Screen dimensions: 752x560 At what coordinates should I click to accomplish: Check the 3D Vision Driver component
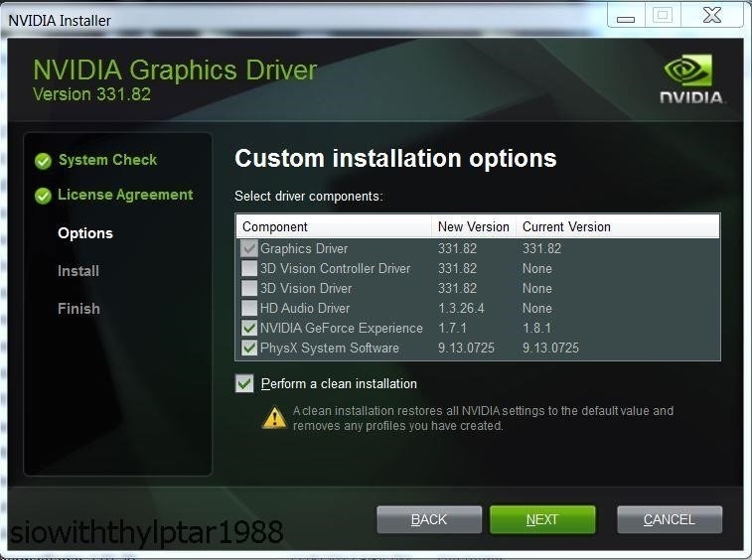[249, 288]
